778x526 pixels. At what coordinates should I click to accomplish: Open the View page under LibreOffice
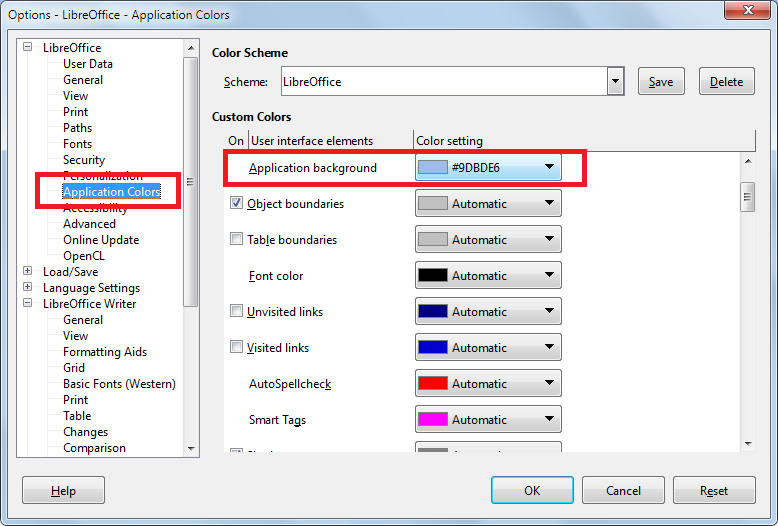pos(75,96)
